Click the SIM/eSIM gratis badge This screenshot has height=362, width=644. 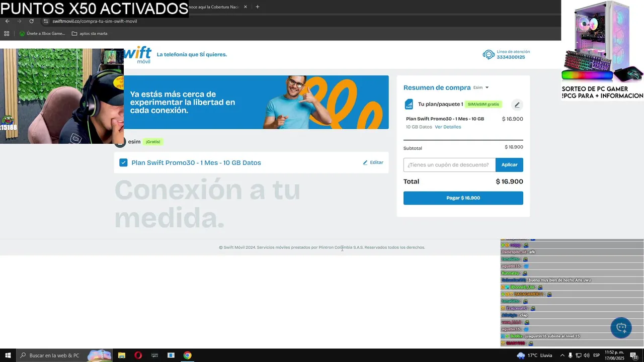click(x=483, y=104)
